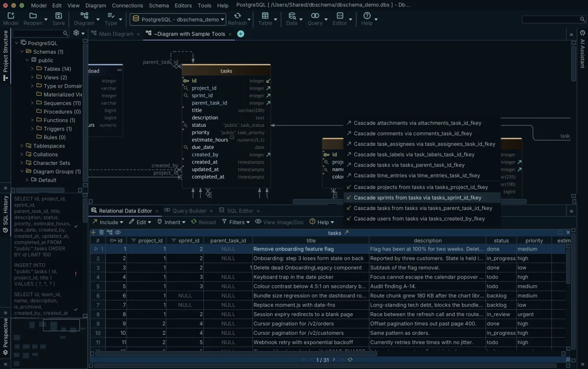Open the Schema menu

159,5
